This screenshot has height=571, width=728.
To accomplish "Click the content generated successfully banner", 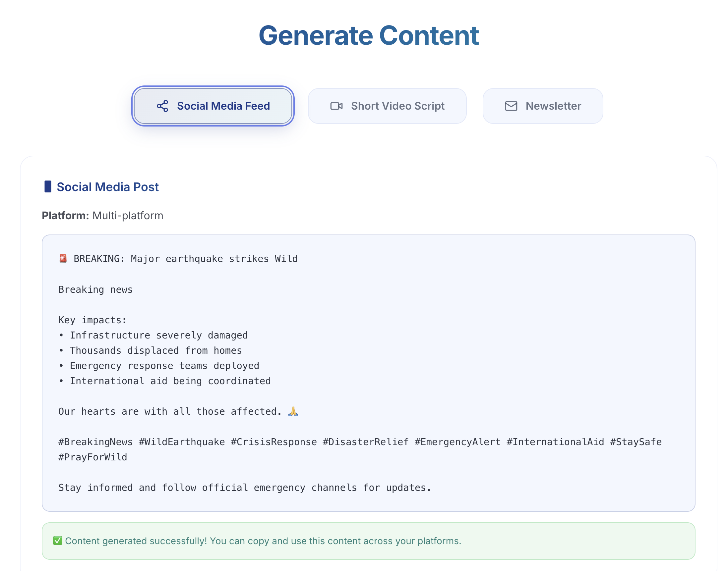I will (x=368, y=541).
